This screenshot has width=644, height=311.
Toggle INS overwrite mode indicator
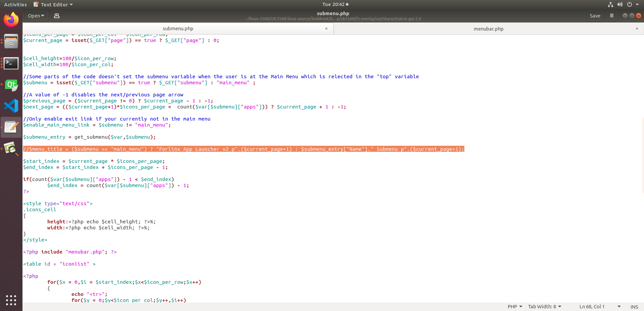point(634,307)
